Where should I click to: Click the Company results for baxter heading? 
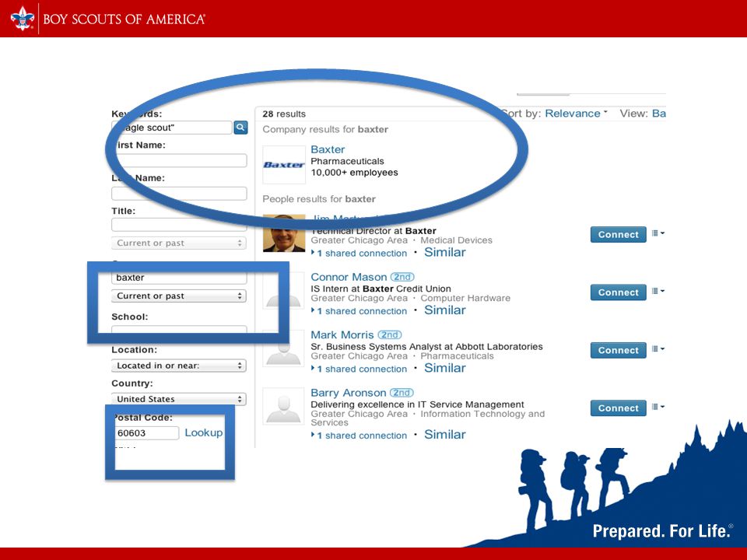(x=325, y=130)
